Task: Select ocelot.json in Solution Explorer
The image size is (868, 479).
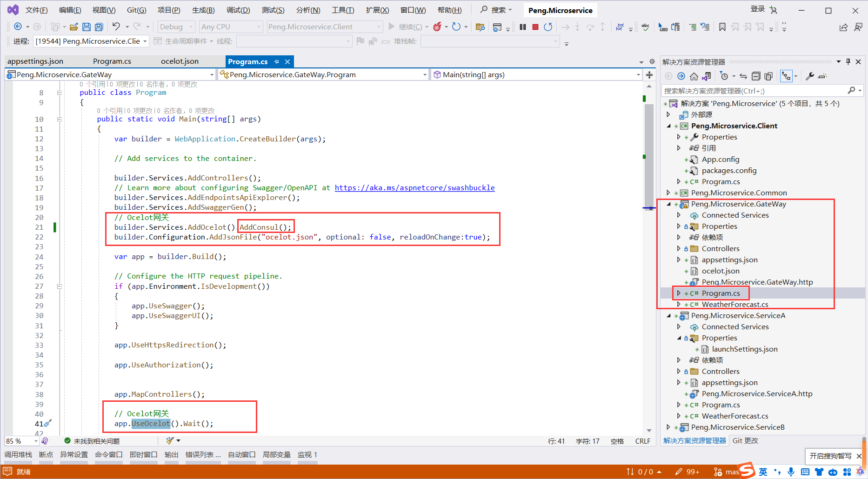Action: point(721,271)
